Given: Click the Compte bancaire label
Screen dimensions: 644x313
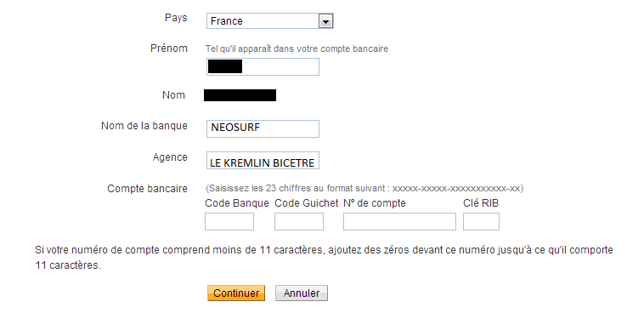Looking at the screenshot, I should point(148,189).
